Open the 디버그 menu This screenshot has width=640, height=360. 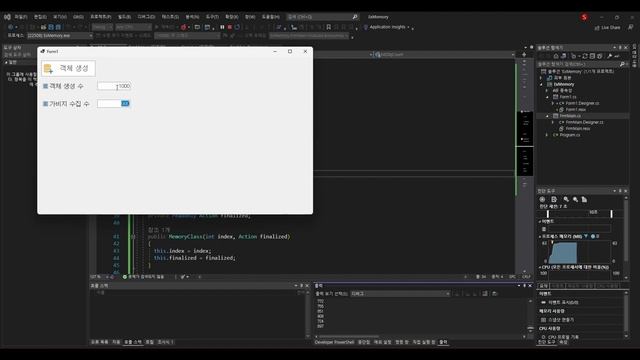[146, 17]
